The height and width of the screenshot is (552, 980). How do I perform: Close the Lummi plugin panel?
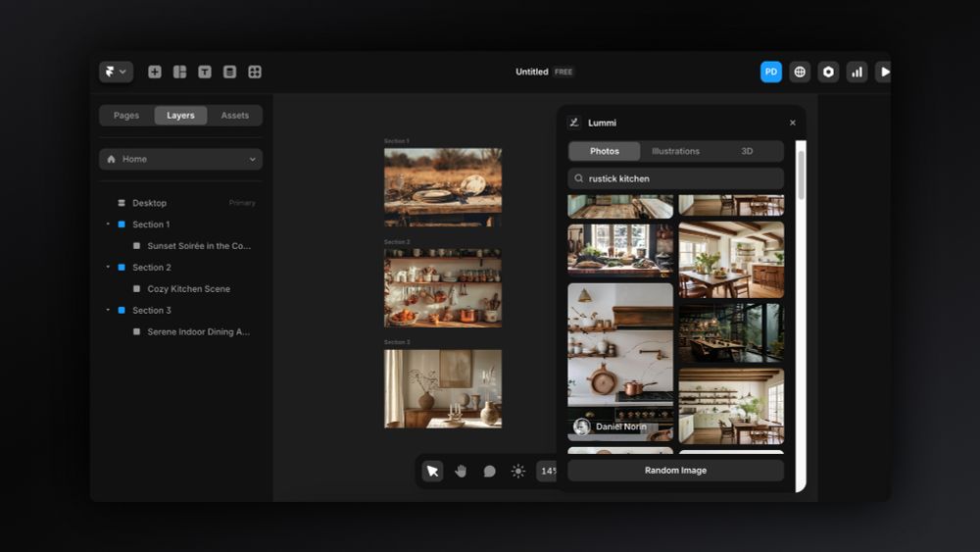point(793,123)
